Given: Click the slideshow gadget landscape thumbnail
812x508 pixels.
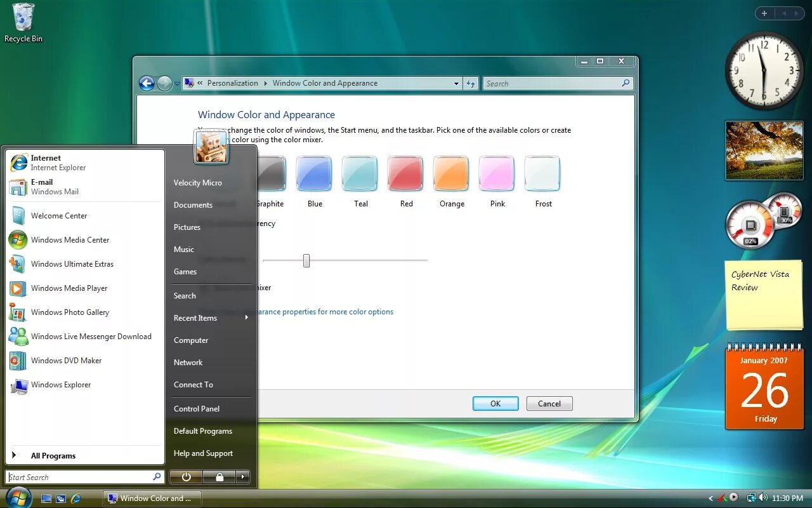Looking at the screenshot, I should 764,150.
